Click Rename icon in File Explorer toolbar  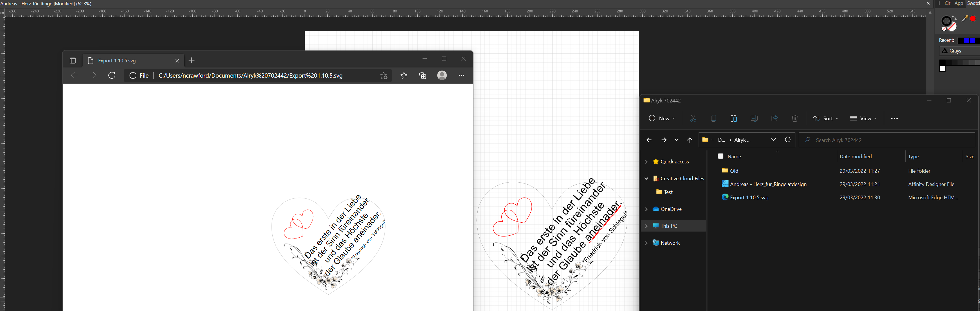pyautogui.click(x=754, y=118)
